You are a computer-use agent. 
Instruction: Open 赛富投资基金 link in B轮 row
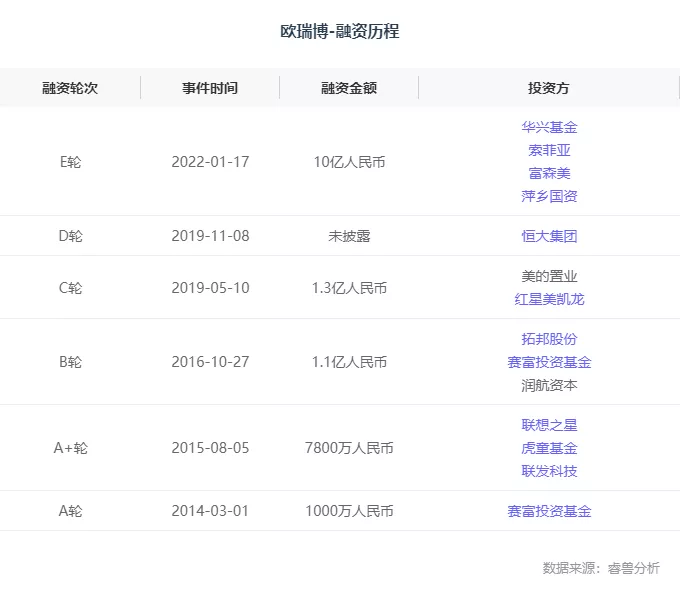pos(549,362)
